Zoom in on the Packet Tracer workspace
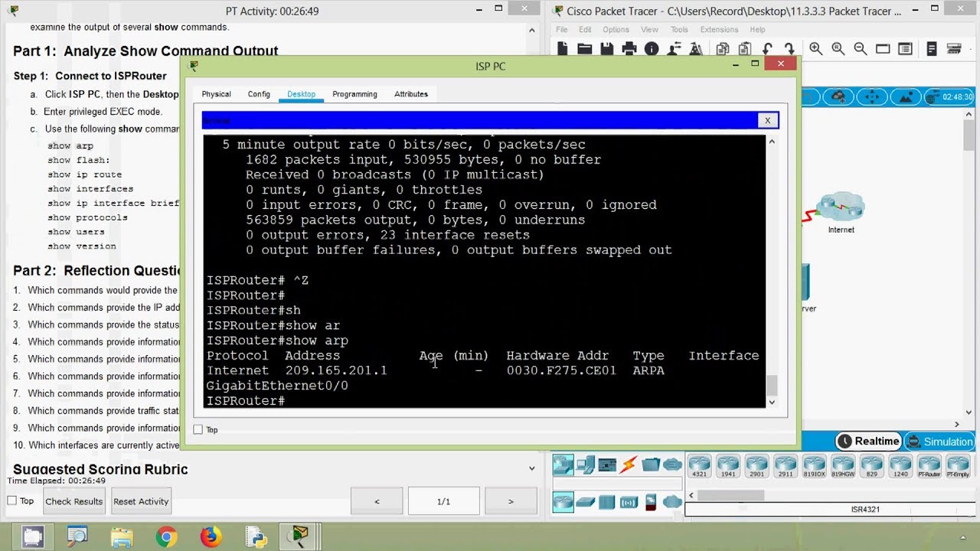This screenshot has width=980, height=551. click(816, 49)
